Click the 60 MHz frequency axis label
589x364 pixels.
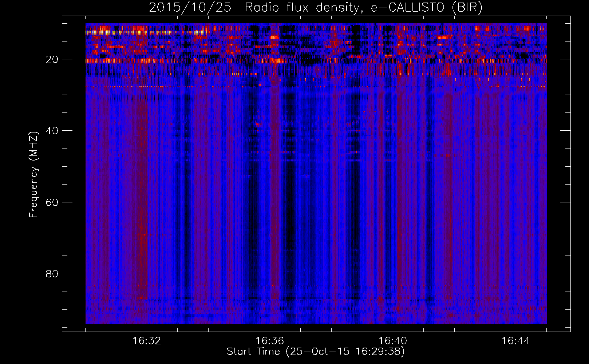(52, 202)
